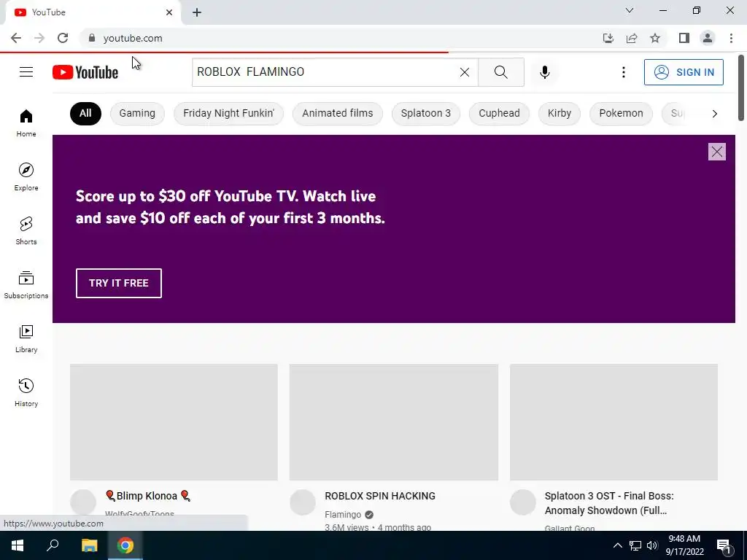This screenshot has width=747, height=560.
Task: Click the YouTube logo
Action: (85, 72)
